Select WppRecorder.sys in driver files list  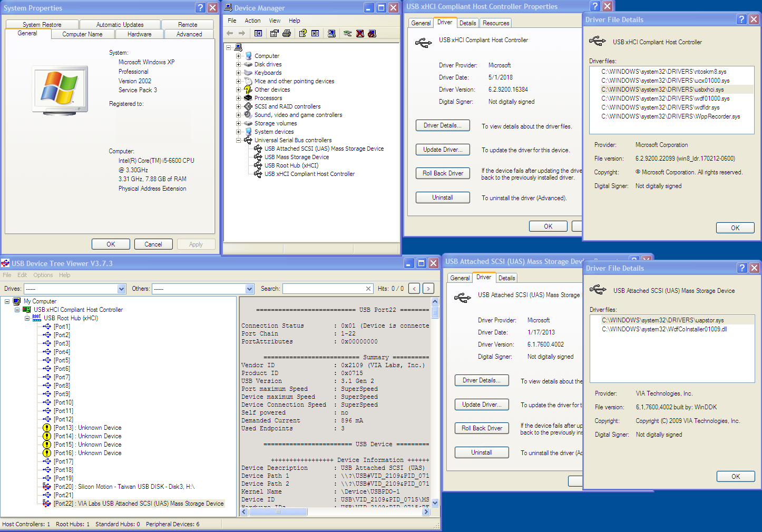pos(670,116)
